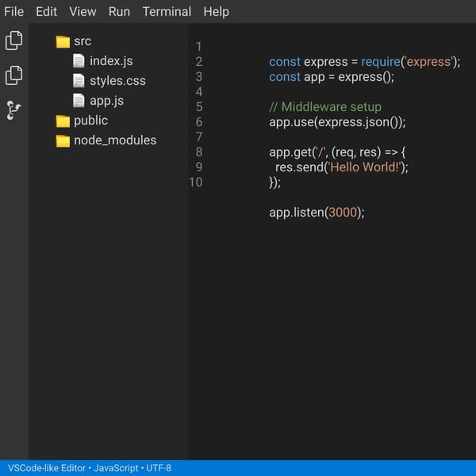Click the app.js file icon
Viewport: 476px width, 476px height.
click(79, 101)
